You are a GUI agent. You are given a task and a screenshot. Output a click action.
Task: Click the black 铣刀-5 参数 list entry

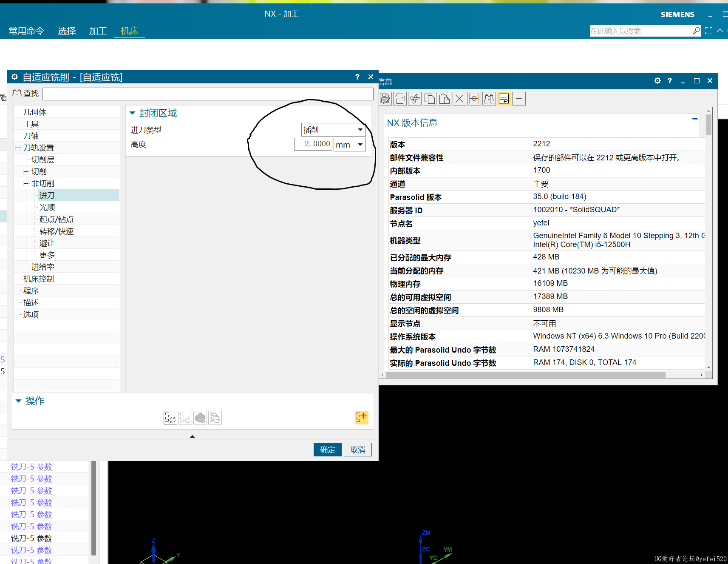(31, 538)
